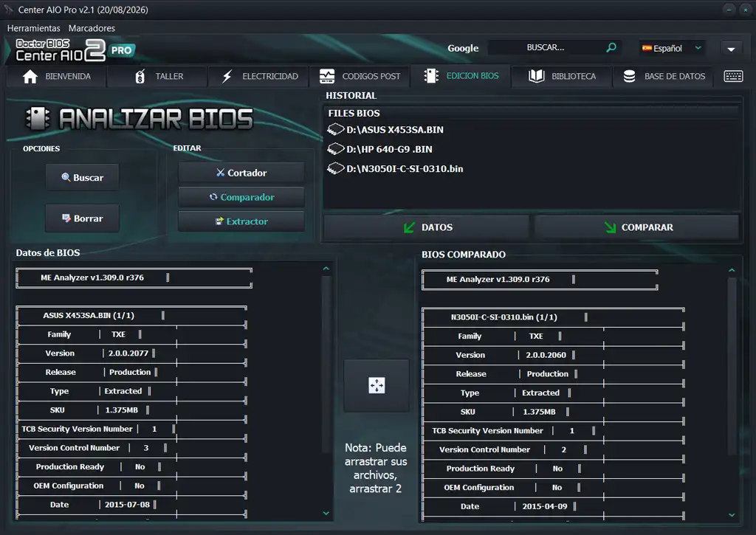Click chip icon next to HP 640-G9 .BIN
Screen dimensions: 756x535
pyautogui.click(x=336, y=149)
